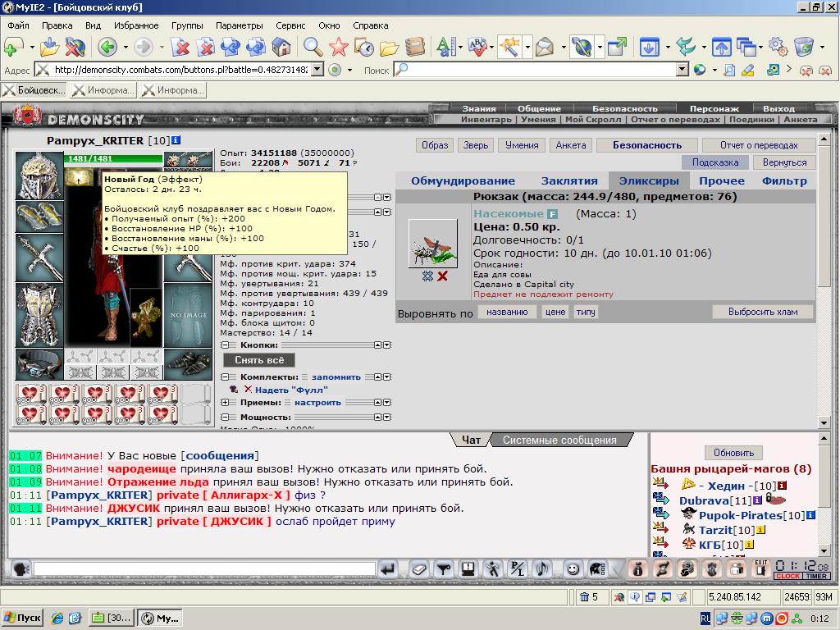Click the smiley emoticon icon in chat bar
Screen dimensions: 840x630
(x=573, y=569)
